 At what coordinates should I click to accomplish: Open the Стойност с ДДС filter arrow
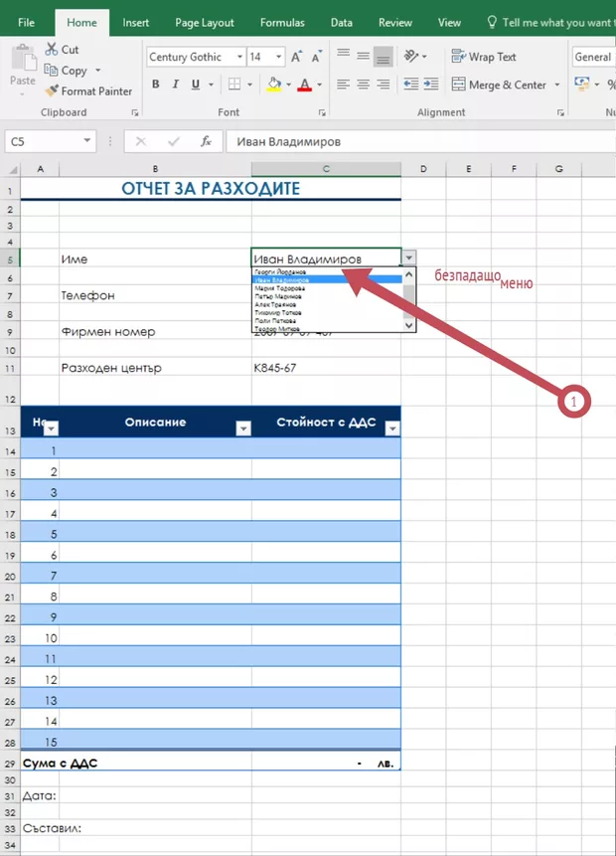point(392,428)
